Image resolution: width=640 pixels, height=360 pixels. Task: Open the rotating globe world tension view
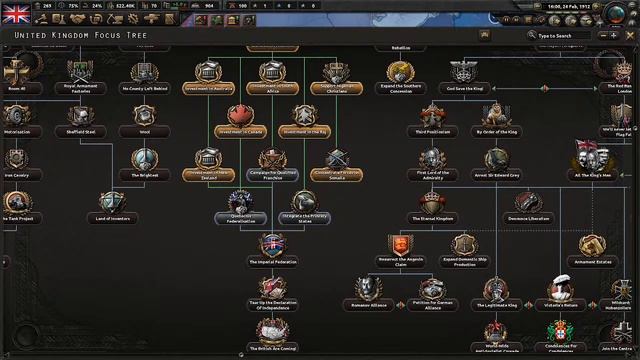[616, 14]
